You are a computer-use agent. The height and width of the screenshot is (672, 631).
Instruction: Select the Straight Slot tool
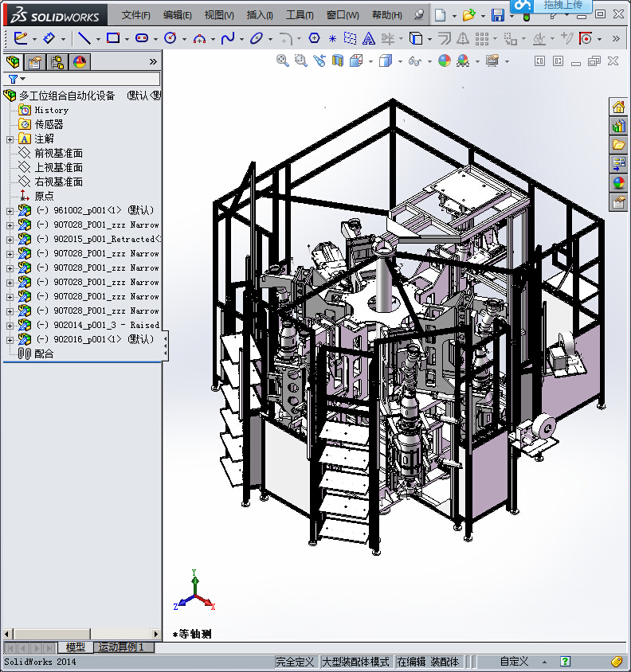coord(142,38)
